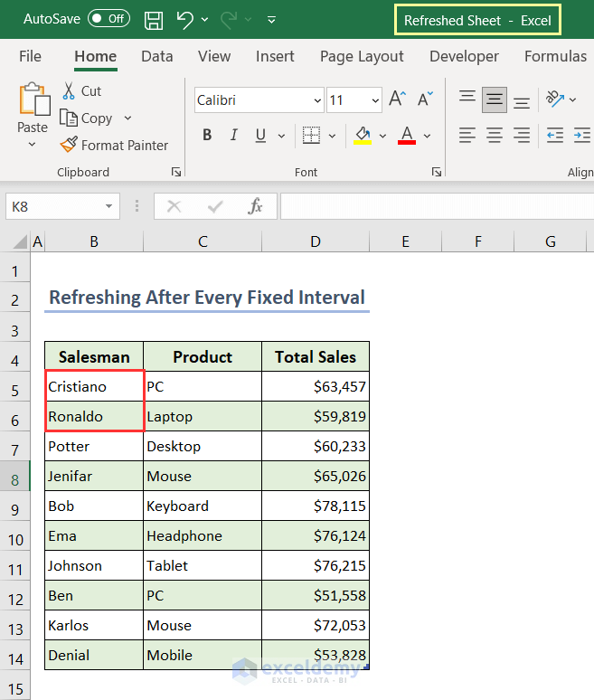The width and height of the screenshot is (594, 700).
Task: Toggle Bold formatting
Action: coord(207,136)
